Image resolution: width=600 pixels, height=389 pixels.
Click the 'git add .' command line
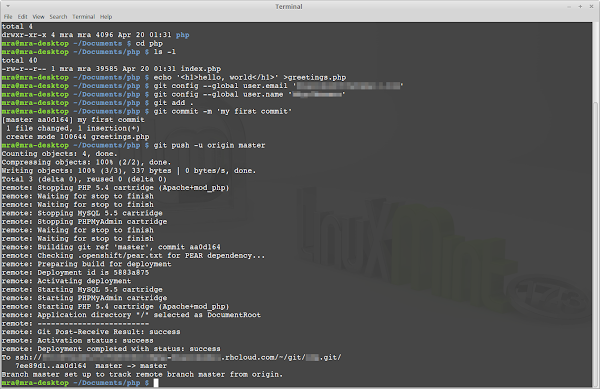[174, 103]
